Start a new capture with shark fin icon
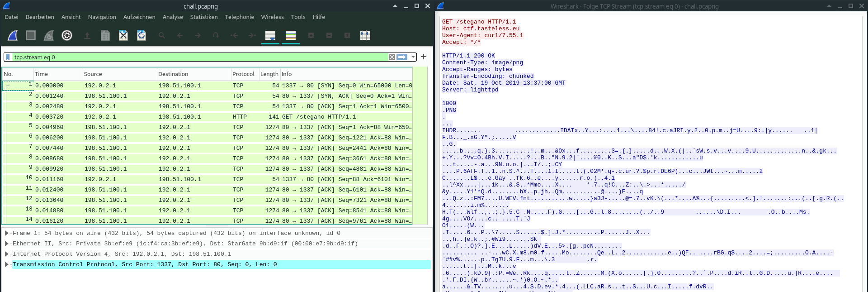The width and height of the screenshot is (868, 292). coord(13,35)
